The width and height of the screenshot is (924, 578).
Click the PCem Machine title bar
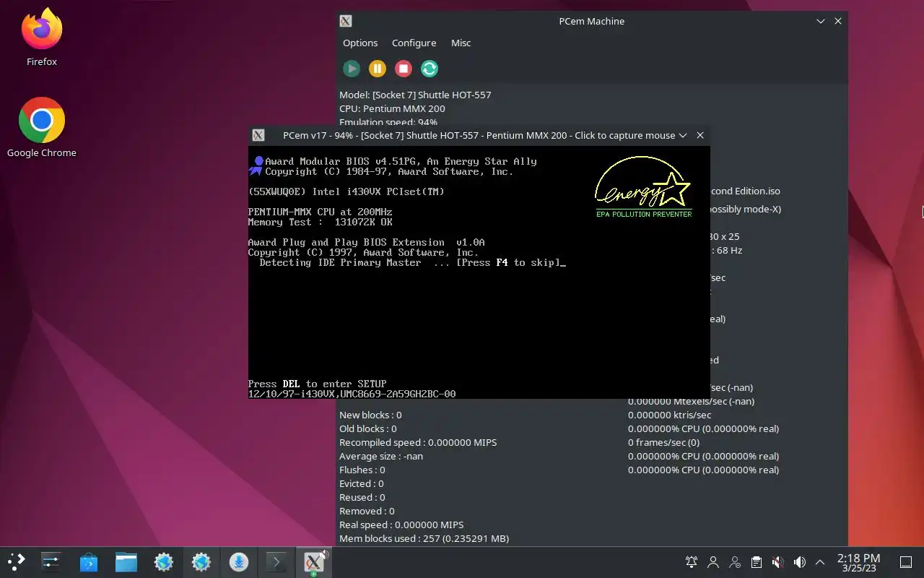tap(592, 22)
